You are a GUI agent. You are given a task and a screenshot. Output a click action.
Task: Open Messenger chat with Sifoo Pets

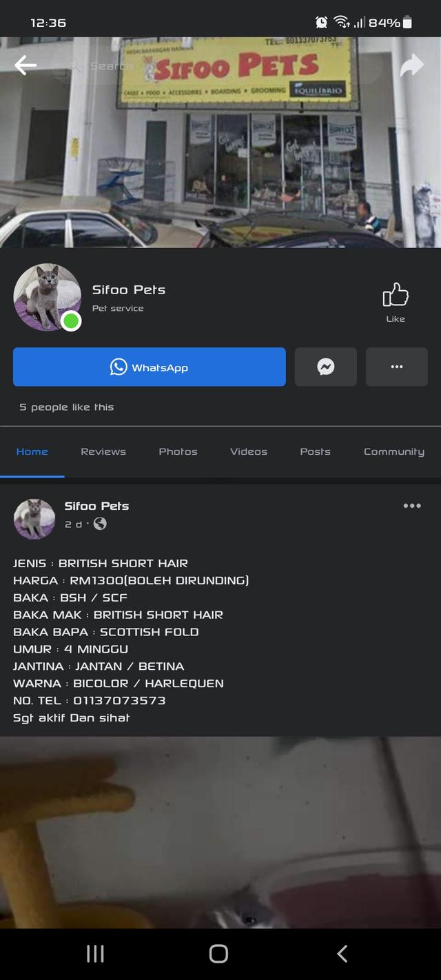(x=325, y=367)
